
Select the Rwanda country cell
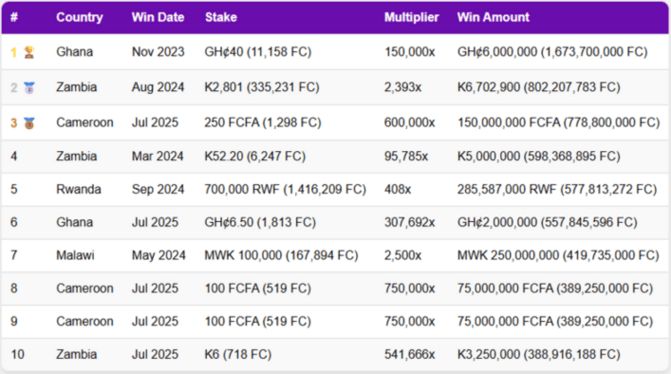pyautogui.click(x=79, y=189)
